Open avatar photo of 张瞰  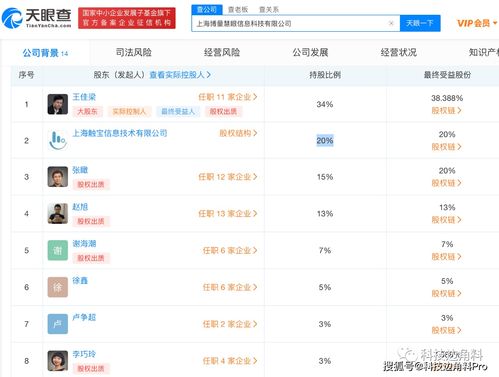tap(57, 177)
